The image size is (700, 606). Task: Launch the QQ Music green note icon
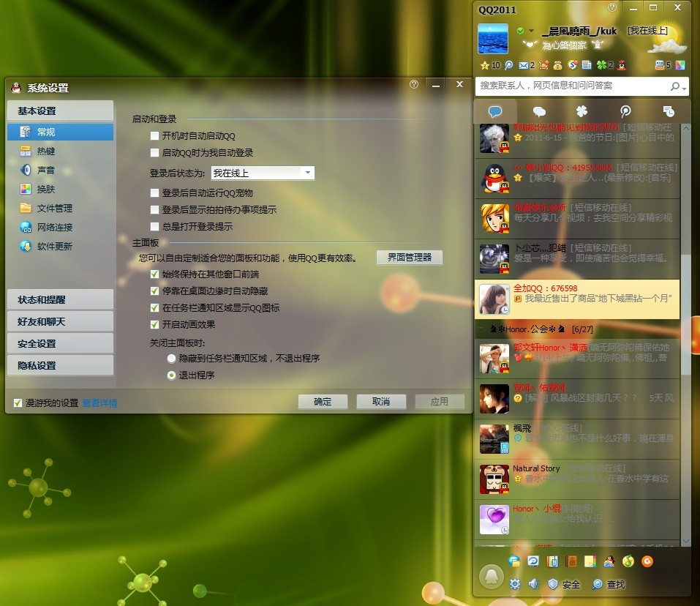pos(628,561)
